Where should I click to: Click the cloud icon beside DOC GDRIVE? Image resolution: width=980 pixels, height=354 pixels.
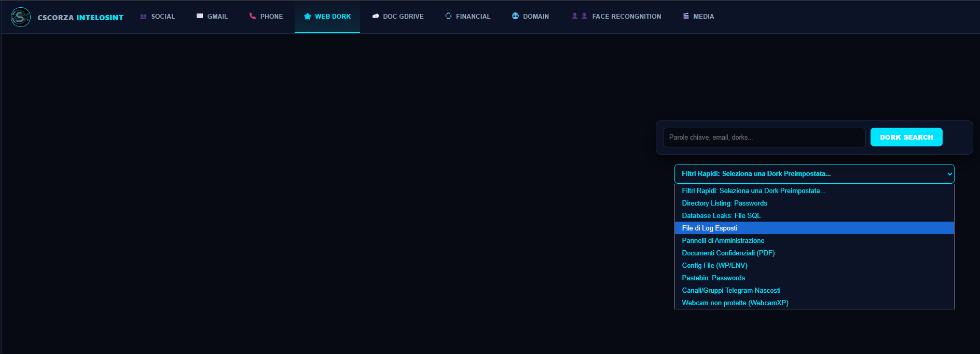coord(376,17)
